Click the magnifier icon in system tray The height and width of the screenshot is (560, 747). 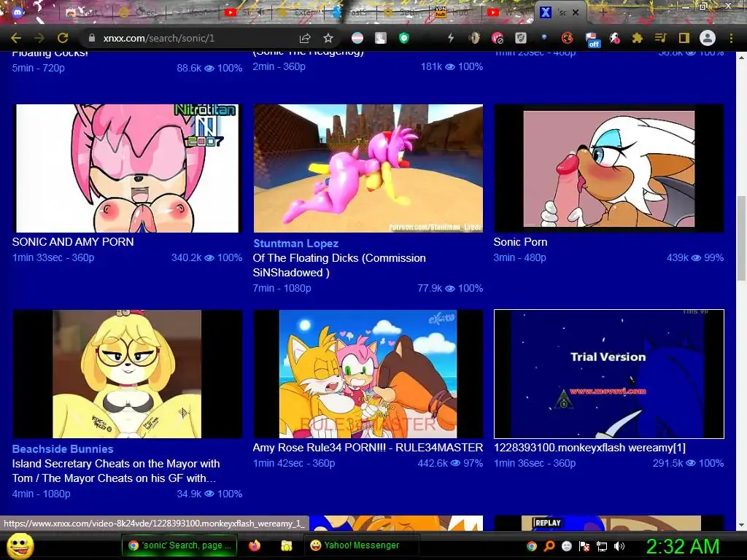[x=549, y=546]
